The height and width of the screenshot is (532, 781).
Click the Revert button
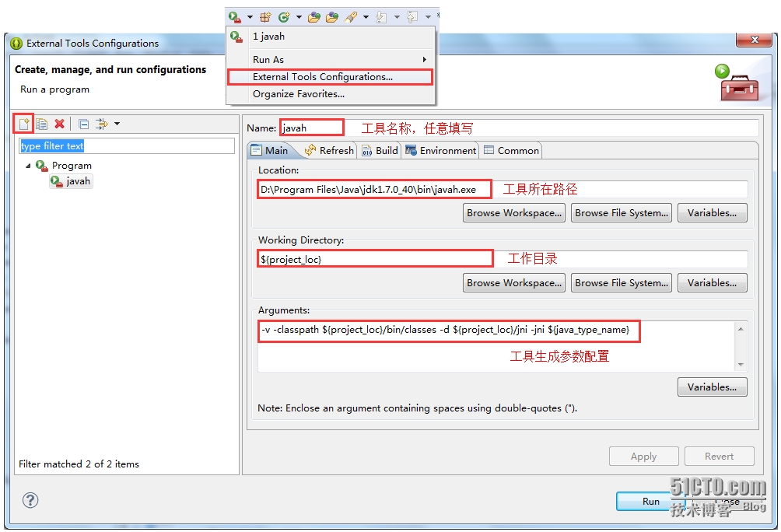pyautogui.click(x=720, y=457)
